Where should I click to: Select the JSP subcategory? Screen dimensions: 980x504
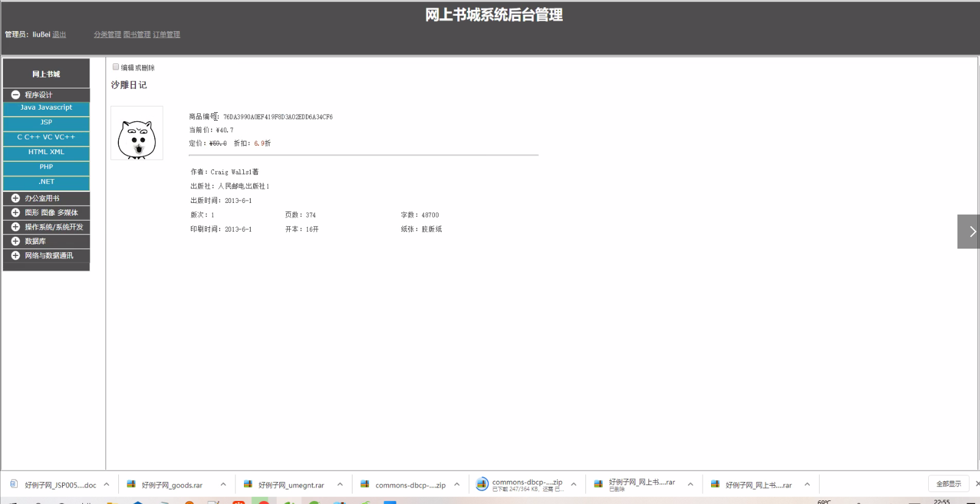click(x=46, y=122)
